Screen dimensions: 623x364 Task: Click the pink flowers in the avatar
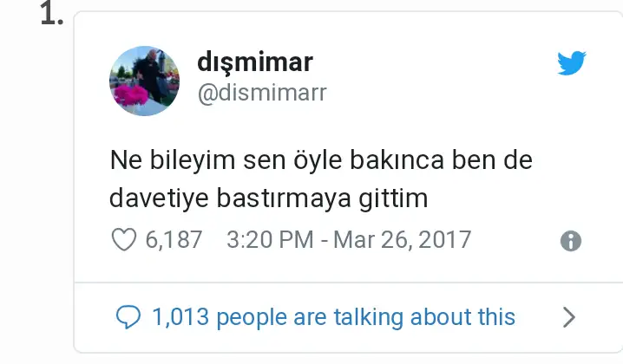[x=131, y=95]
